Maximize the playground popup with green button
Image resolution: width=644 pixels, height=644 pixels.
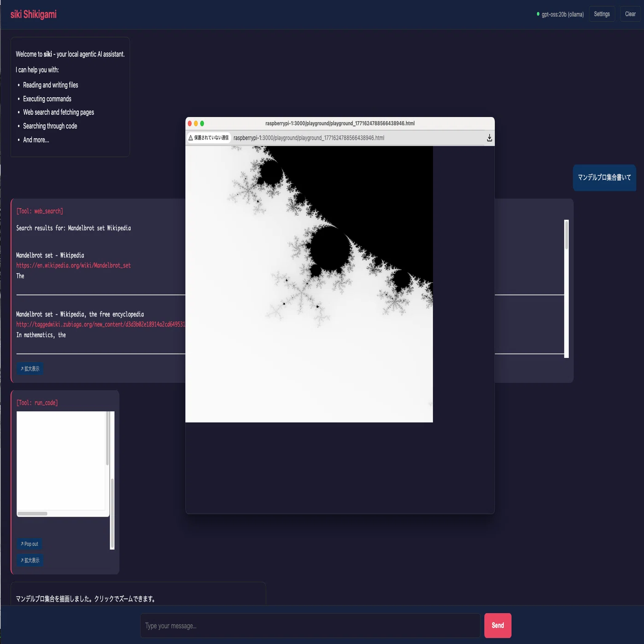point(202,123)
